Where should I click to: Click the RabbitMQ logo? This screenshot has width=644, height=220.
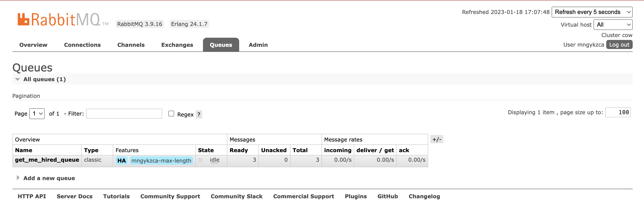click(63, 20)
